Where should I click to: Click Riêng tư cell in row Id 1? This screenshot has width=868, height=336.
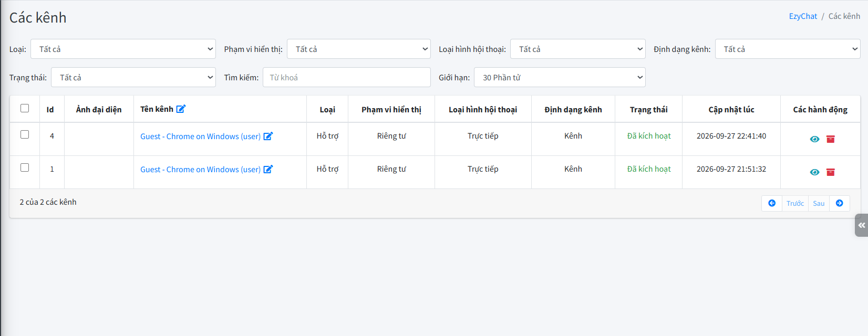pyautogui.click(x=391, y=169)
